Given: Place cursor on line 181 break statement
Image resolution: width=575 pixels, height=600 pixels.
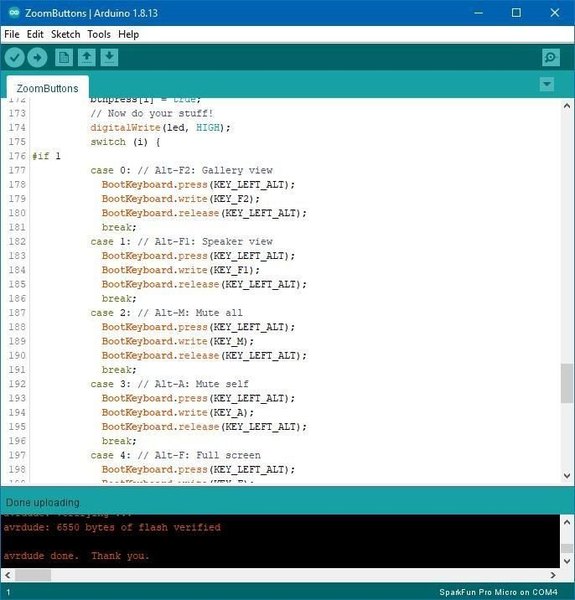Looking at the screenshot, I should pos(119,227).
